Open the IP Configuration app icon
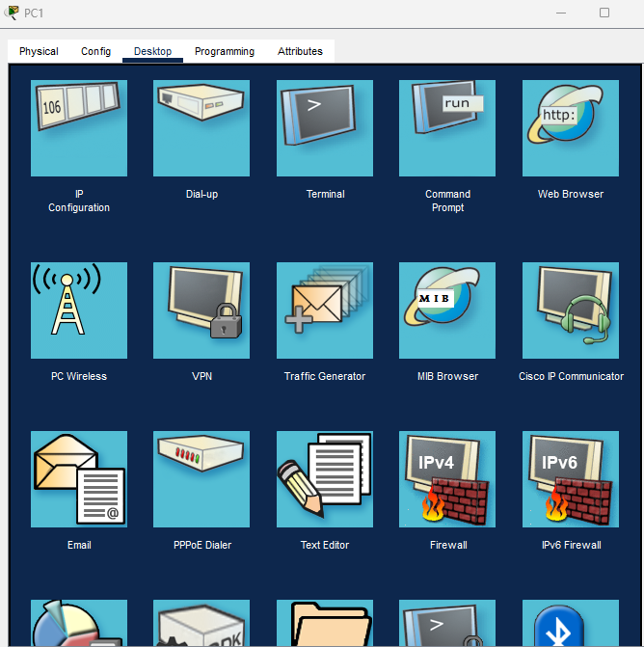644x647 pixels. [x=79, y=128]
